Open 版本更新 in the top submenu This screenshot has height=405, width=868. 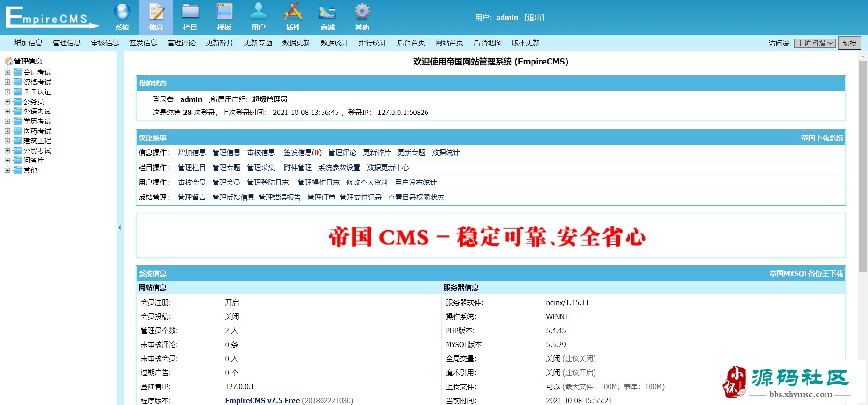click(526, 43)
